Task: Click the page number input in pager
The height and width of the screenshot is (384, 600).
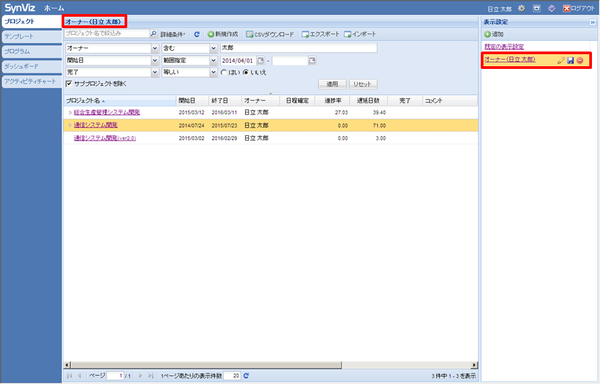Action: (x=115, y=376)
